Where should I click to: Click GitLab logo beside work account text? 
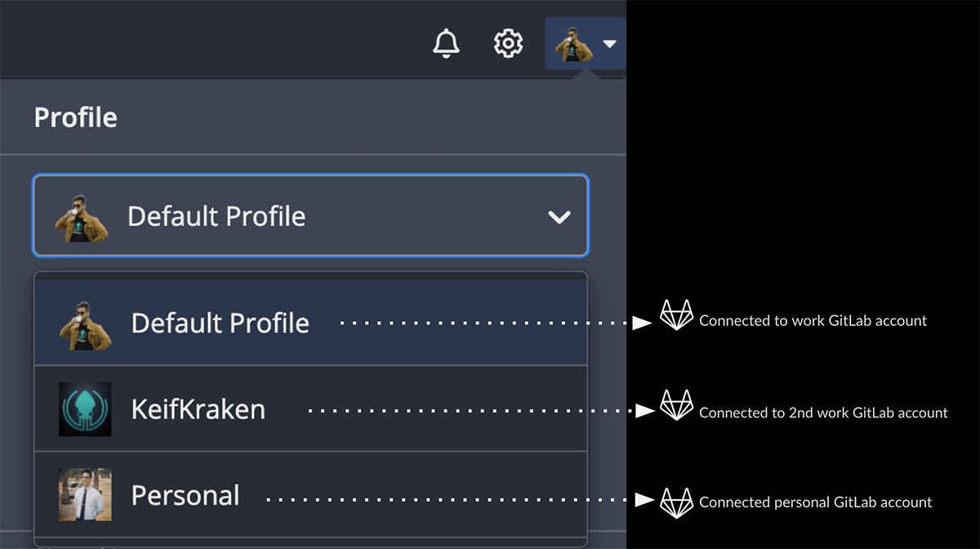pyautogui.click(x=676, y=315)
